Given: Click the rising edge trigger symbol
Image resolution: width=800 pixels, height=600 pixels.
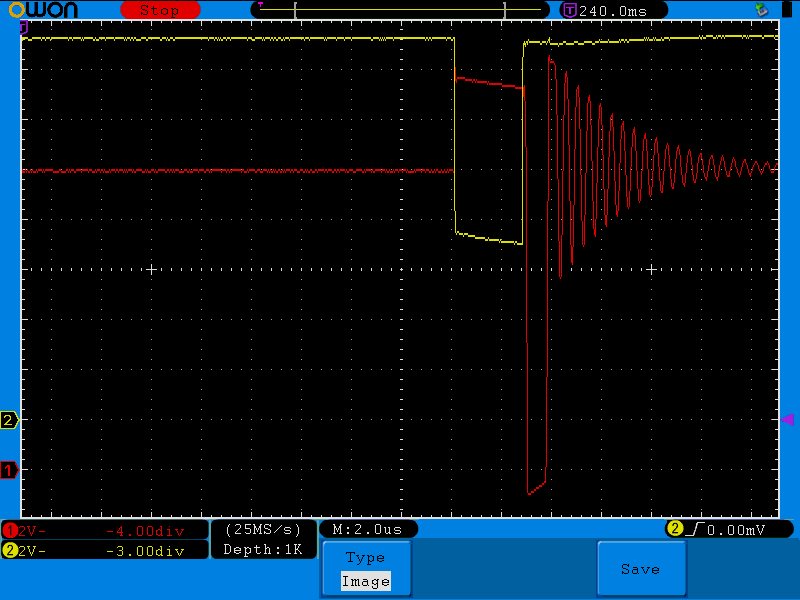Looking at the screenshot, I should (694, 530).
